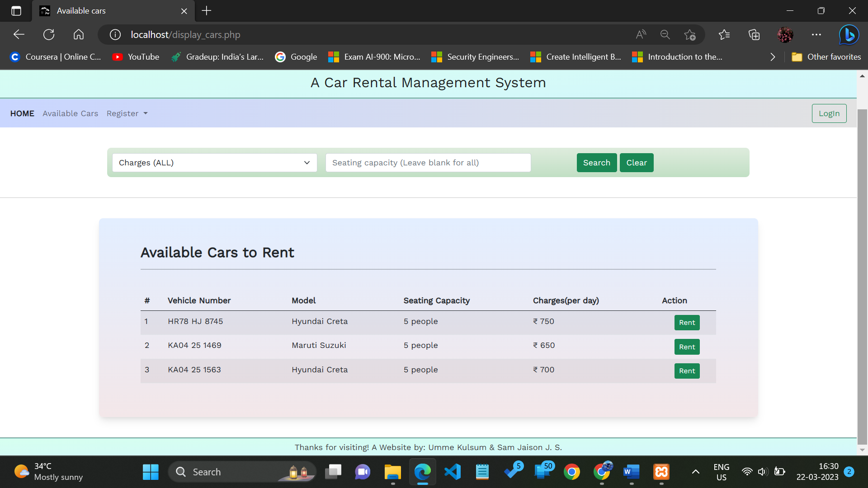Go to HOME in navbar

[x=22, y=113]
